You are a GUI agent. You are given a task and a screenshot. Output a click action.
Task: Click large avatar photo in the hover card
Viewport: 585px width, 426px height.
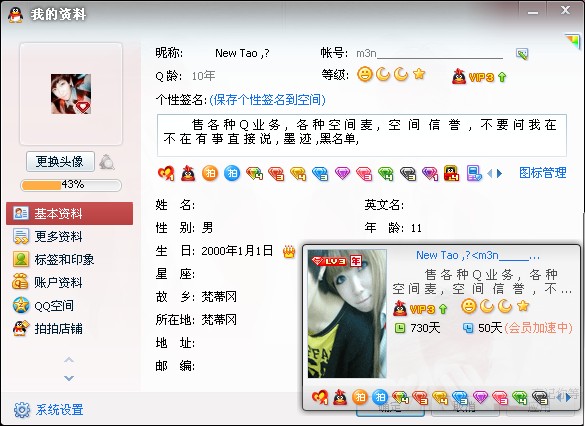tap(347, 314)
